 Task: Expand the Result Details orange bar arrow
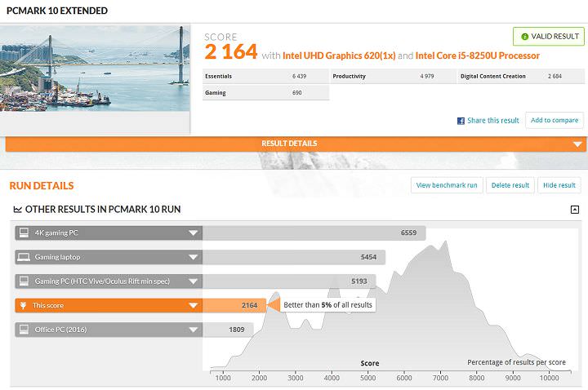(575, 144)
